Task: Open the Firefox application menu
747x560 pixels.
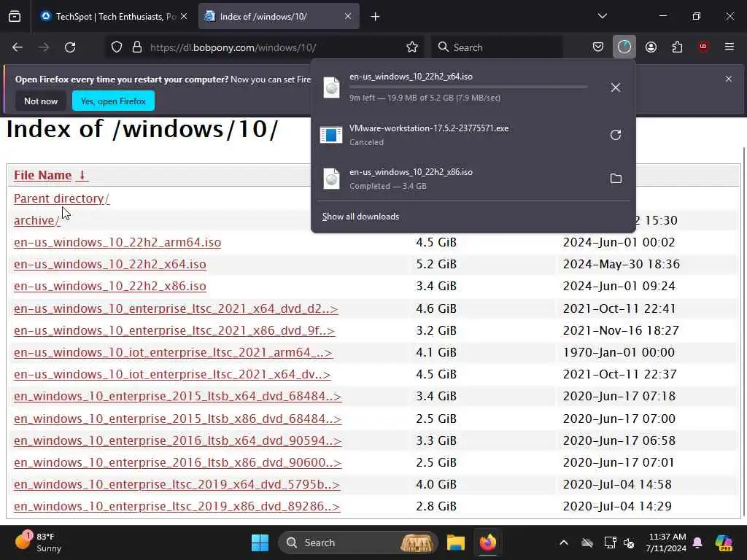Action: [729, 47]
